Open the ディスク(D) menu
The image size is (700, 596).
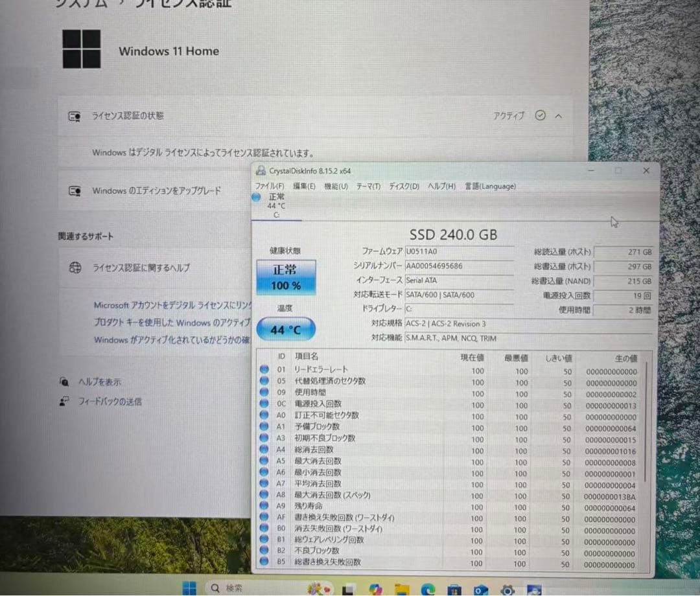point(403,186)
